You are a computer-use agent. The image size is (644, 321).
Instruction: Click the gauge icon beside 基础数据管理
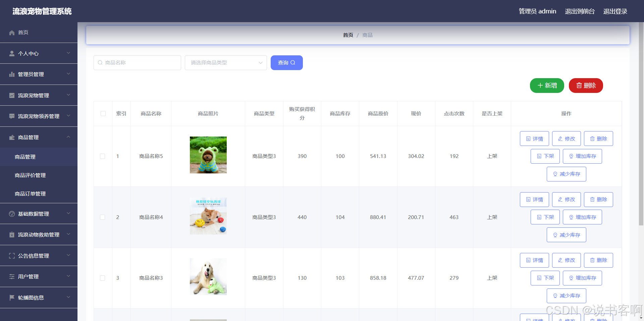[x=12, y=214]
